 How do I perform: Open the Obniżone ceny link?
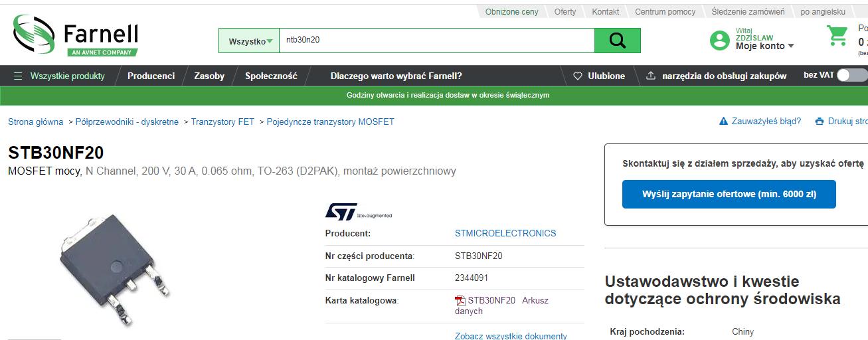[511, 12]
